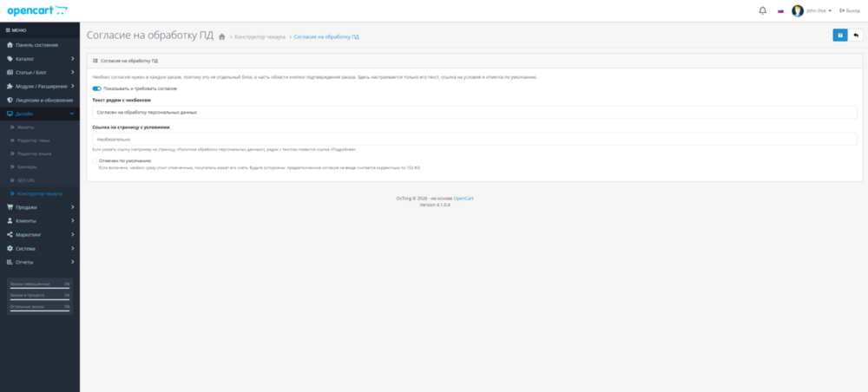Viewport: 868px width, 392px height.
Task: Click the John Doe avatar image
Action: (x=798, y=10)
